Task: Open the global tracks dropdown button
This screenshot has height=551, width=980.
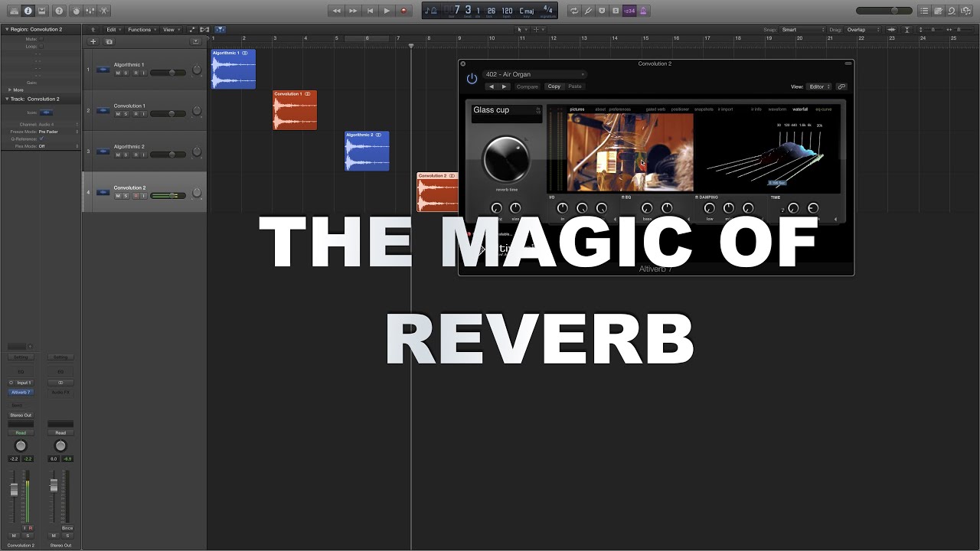Action: (196, 41)
